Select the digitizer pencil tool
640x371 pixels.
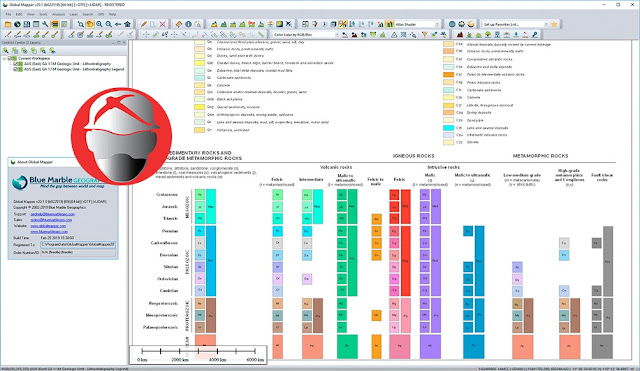(144, 24)
